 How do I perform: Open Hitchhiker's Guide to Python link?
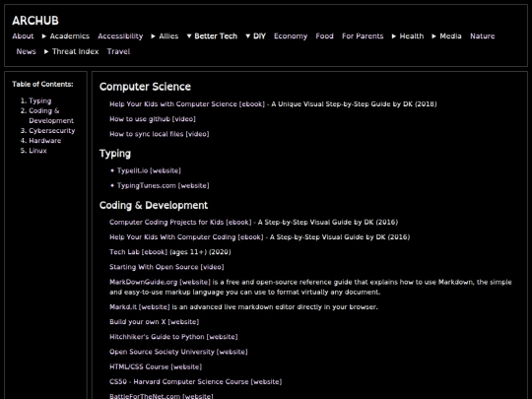(173, 337)
